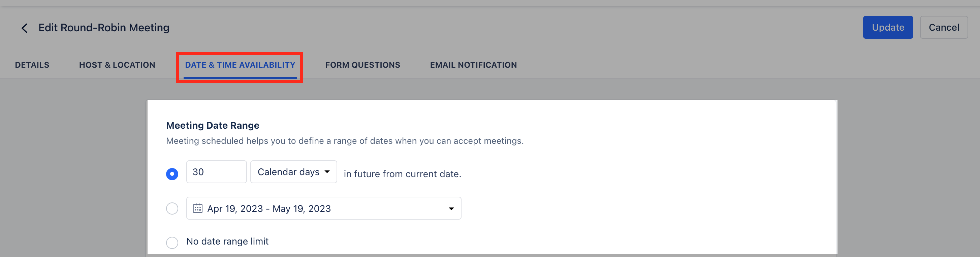Open the EMAIL NOTIFICATION tab
980x257 pixels.
click(473, 65)
